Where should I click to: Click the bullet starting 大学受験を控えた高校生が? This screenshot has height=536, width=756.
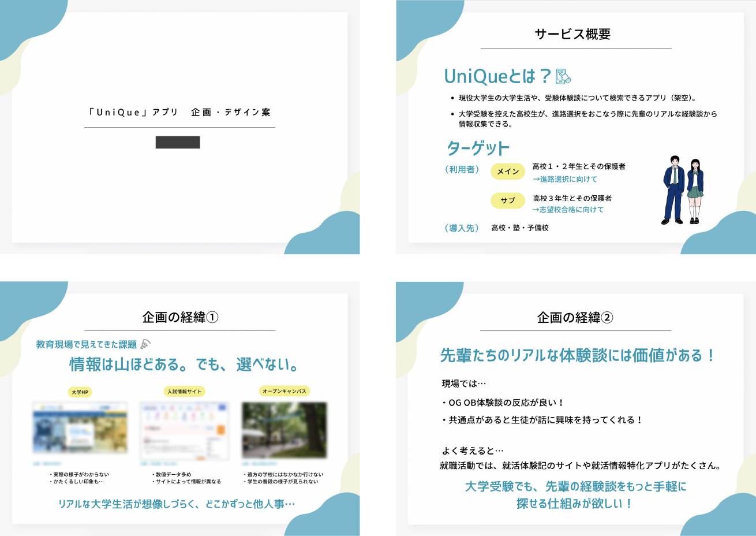coord(584,119)
